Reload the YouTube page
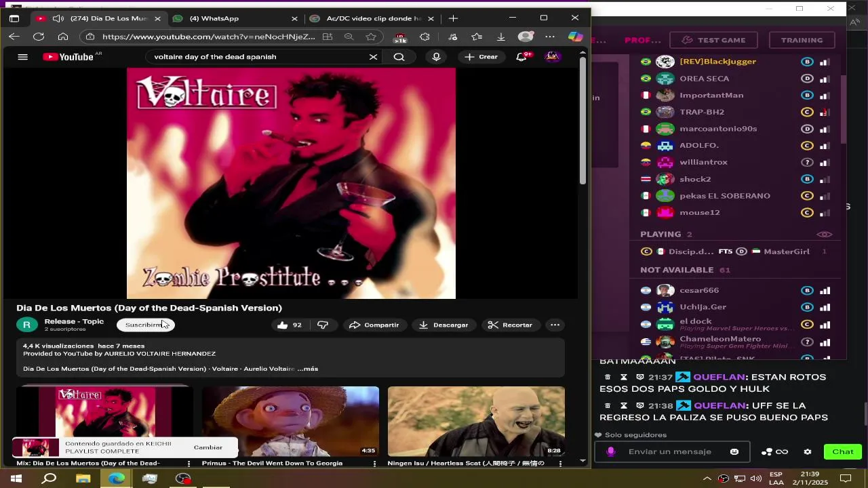868x488 pixels. (x=39, y=37)
